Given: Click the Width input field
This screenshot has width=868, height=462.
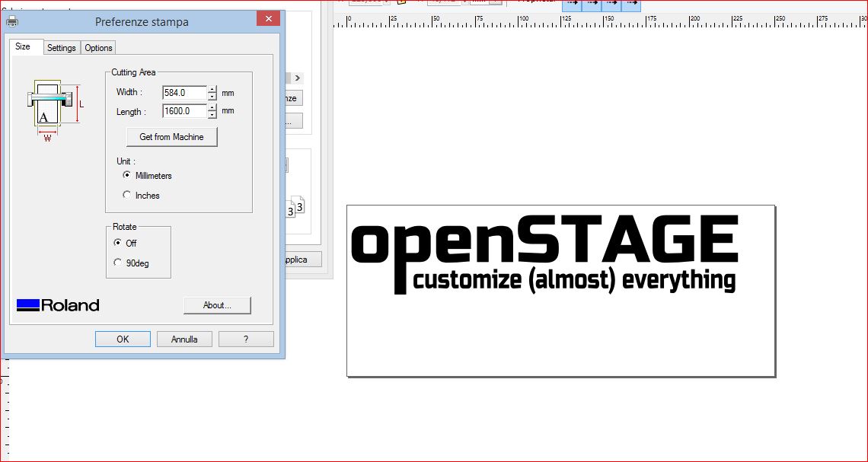Looking at the screenshot, I should (x=185, y=92).
